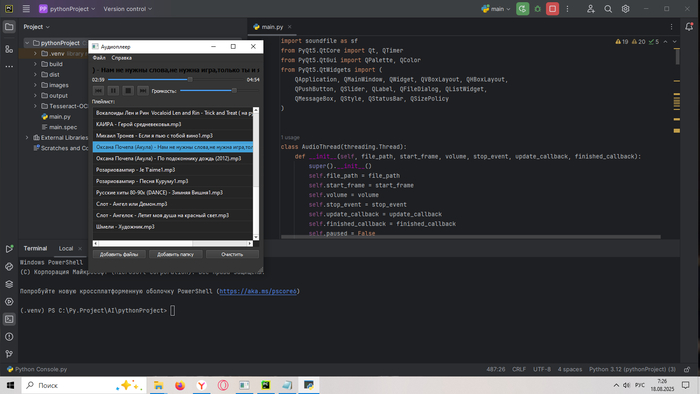Open Opera from the taskbar

(x=223, y=385)
